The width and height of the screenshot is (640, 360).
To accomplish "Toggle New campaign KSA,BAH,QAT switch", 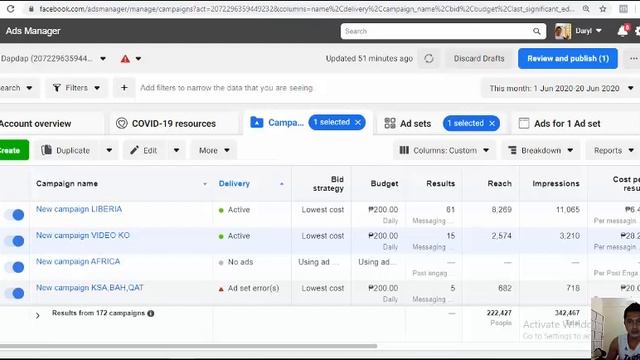I will (14, 293).
